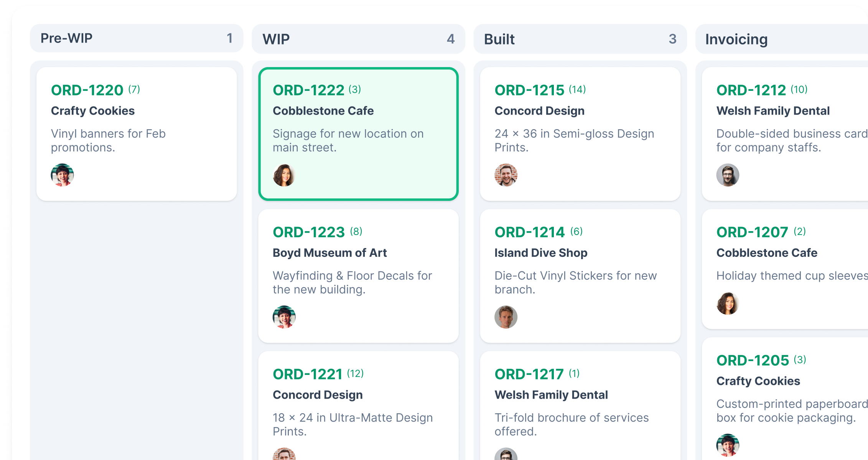Viewport: 868px width, 460px height.
Task: Select the Invoicing column header
Action: pos(736,39)
